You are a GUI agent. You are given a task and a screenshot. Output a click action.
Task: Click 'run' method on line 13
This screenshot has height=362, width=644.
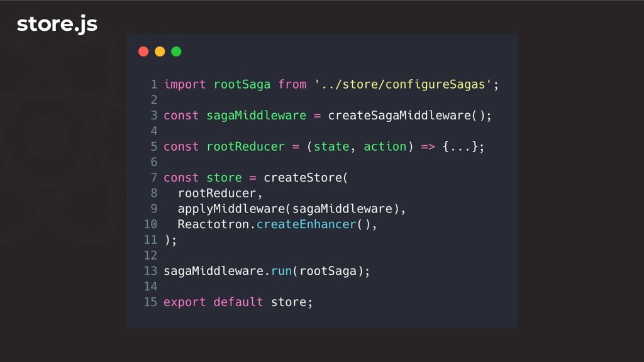[x=281, y=271]
